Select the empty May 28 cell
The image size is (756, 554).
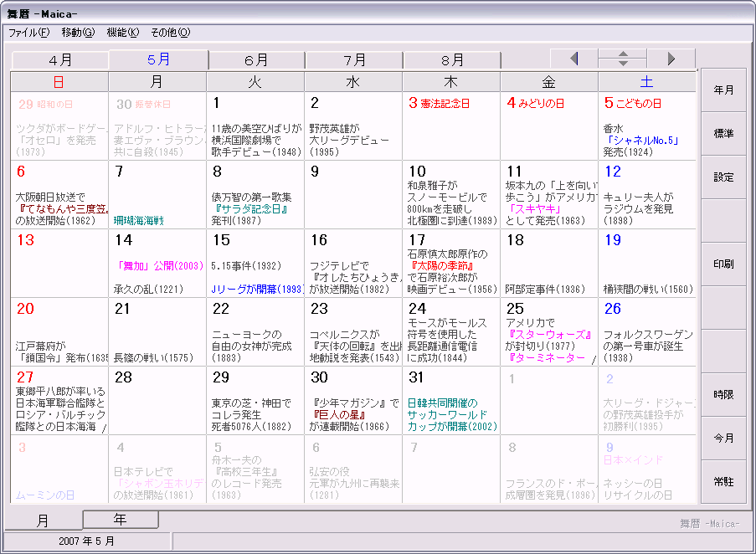coord(157,401)
